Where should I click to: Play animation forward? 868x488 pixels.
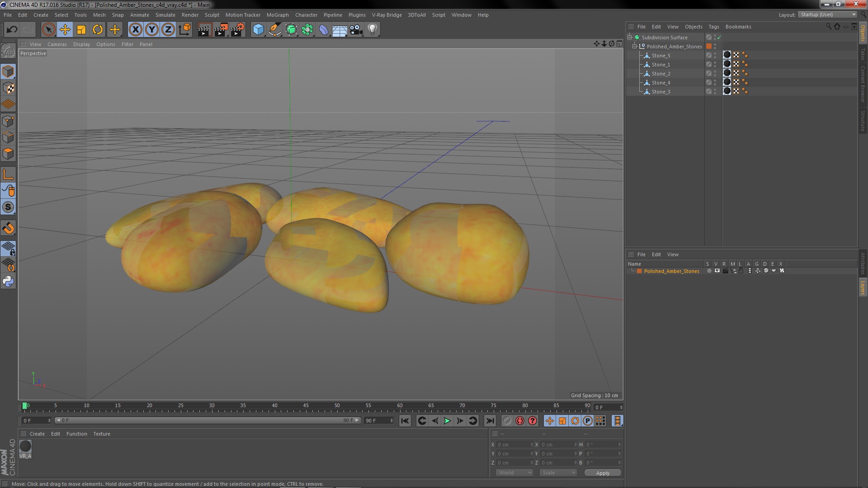(447, 421)
